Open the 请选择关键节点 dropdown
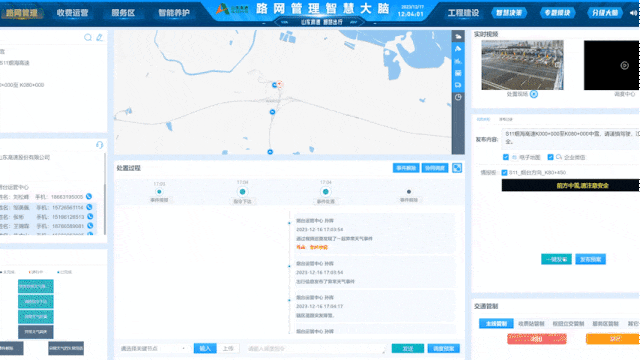 (x=153, y=349)
